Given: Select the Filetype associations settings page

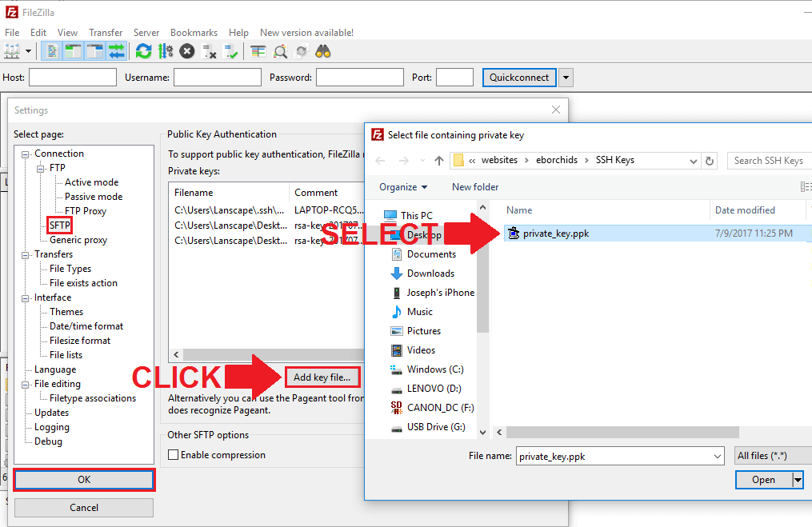Looking at the screenshot, I should point(93,398).
